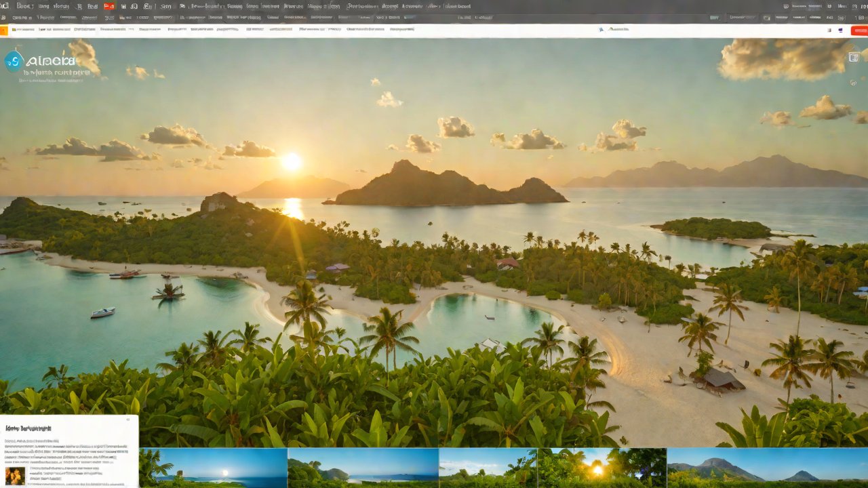Click the bold heading in the info panel
This screenshot has width=868, height=488.
click(28, 428)
